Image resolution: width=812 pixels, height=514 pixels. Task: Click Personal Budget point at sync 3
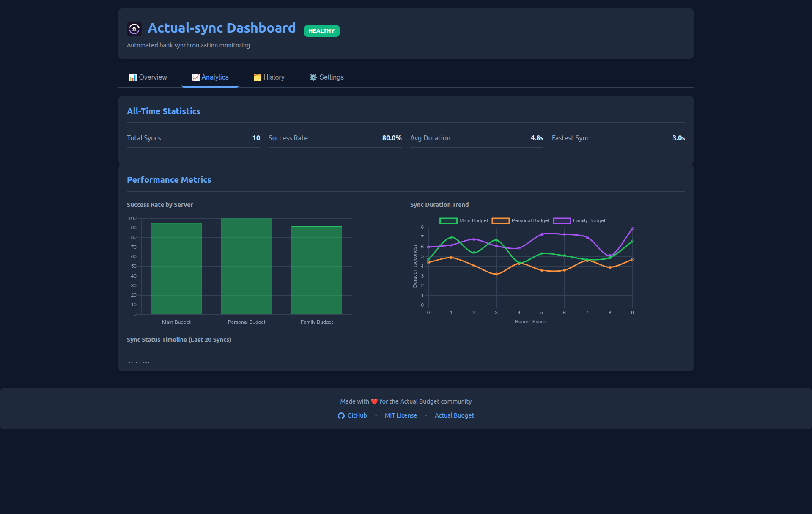pos(497,274)
